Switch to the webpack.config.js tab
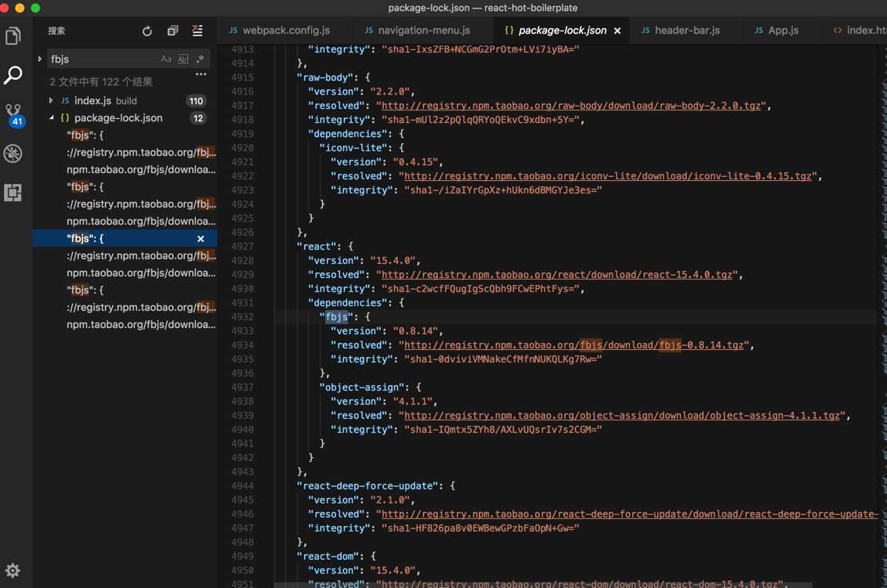 pos(285,31)
